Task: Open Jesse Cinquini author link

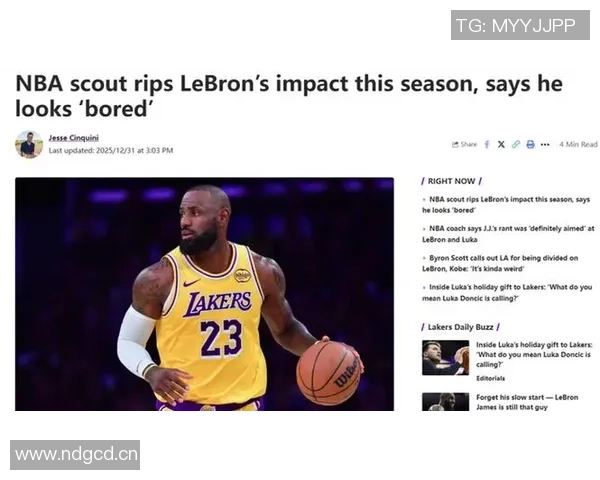Action: click(73, 138)
